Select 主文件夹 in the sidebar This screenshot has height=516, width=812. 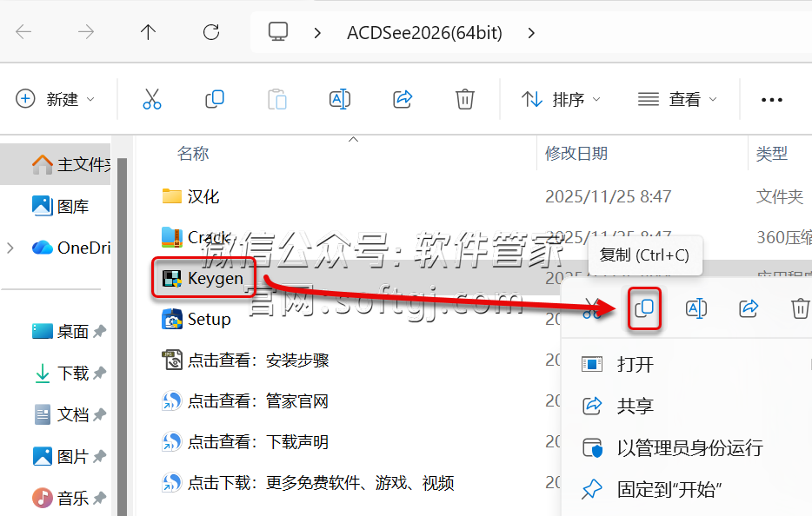click(56, 164)
